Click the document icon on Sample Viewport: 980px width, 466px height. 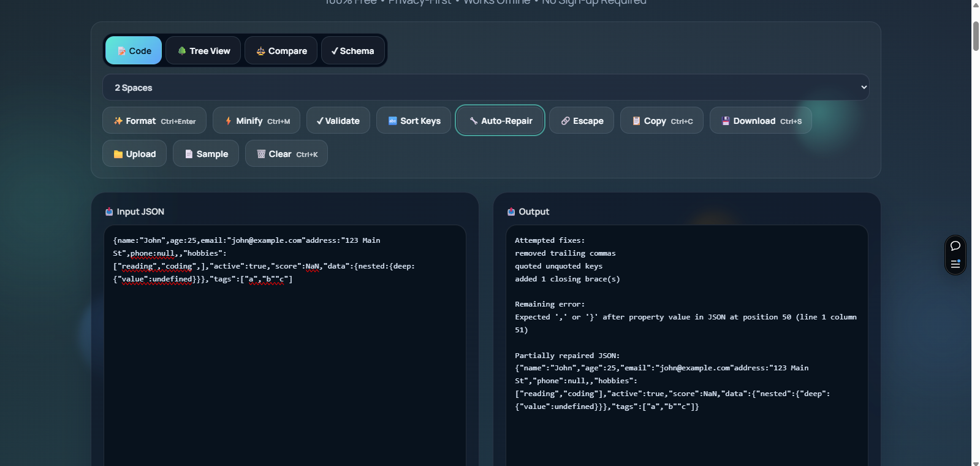pos(189,154)
